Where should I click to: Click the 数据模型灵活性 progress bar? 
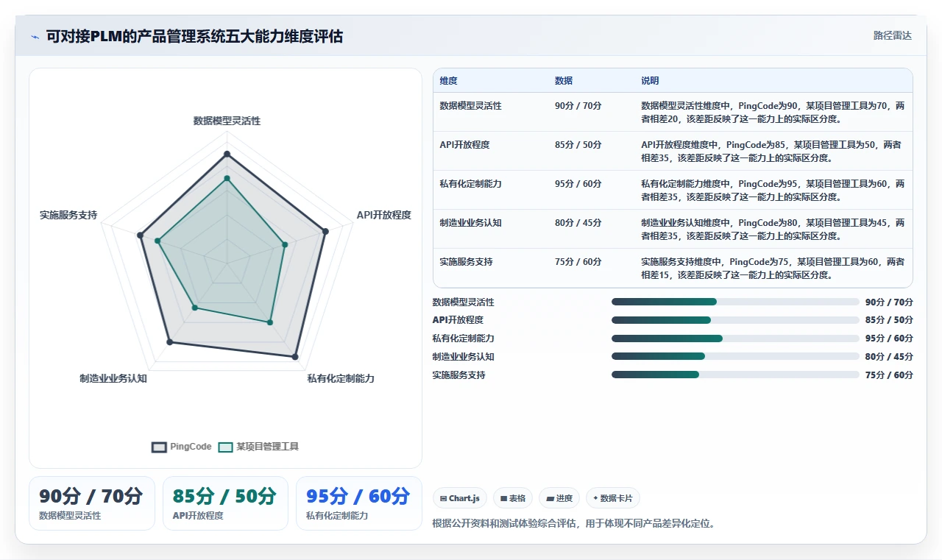coord(735,302)
